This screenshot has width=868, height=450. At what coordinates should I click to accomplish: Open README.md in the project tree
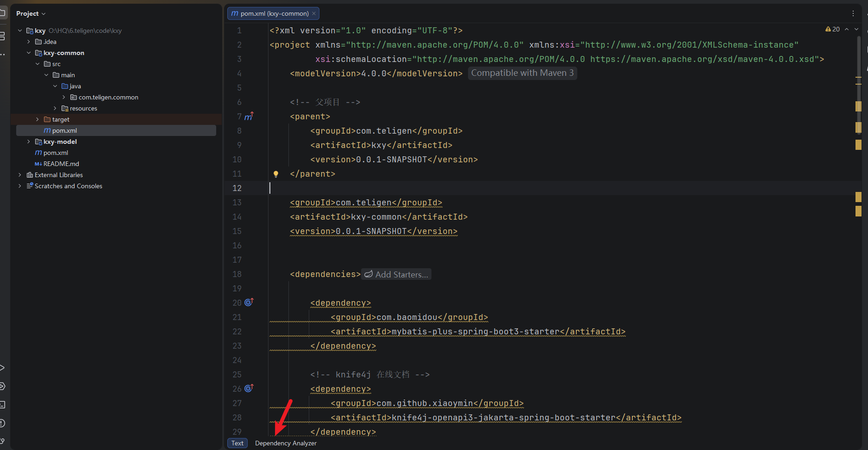point(61,164)
